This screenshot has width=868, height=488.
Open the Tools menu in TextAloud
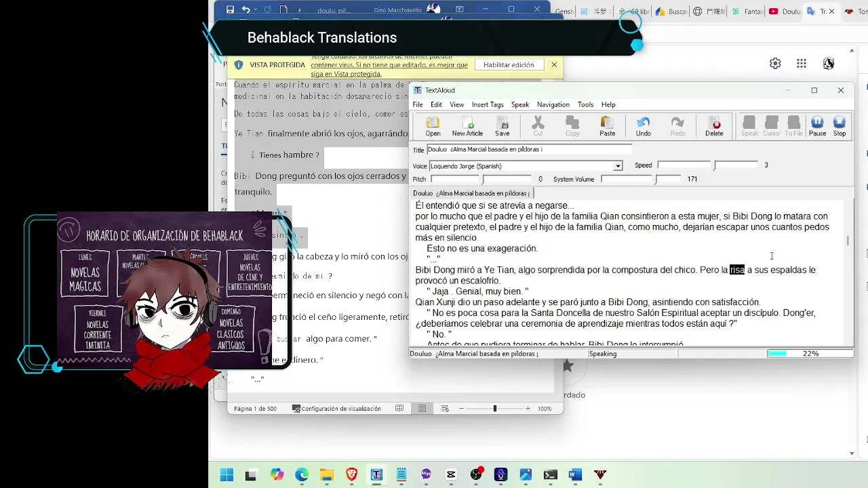click(585, 104)
